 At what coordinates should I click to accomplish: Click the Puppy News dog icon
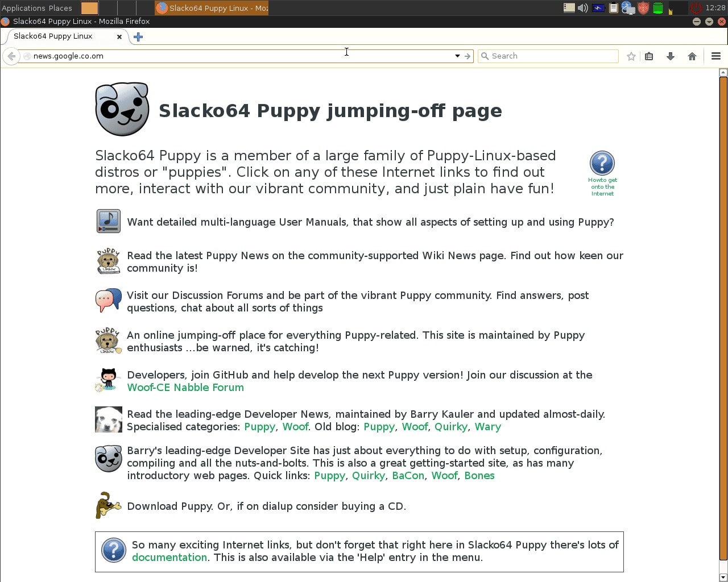[108, 261]
